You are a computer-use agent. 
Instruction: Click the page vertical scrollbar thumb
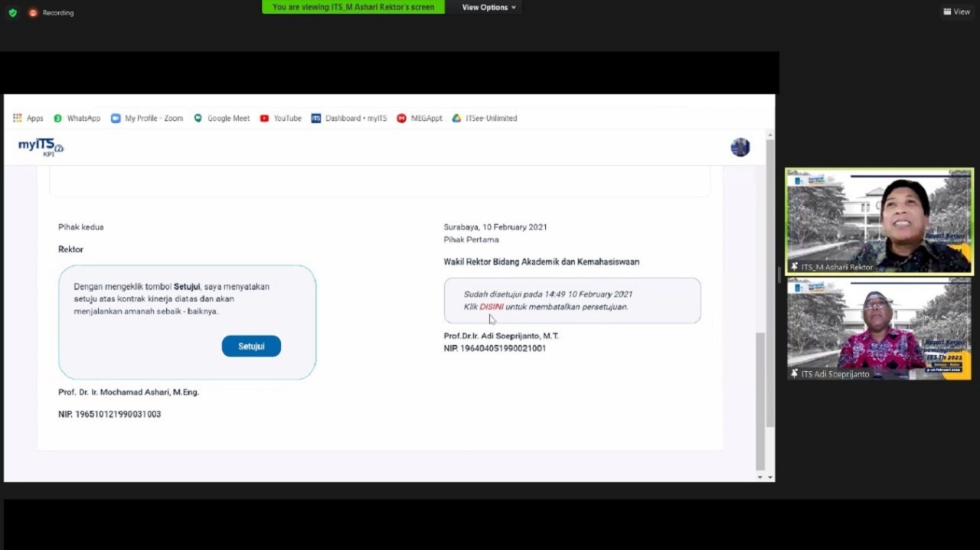759,398
